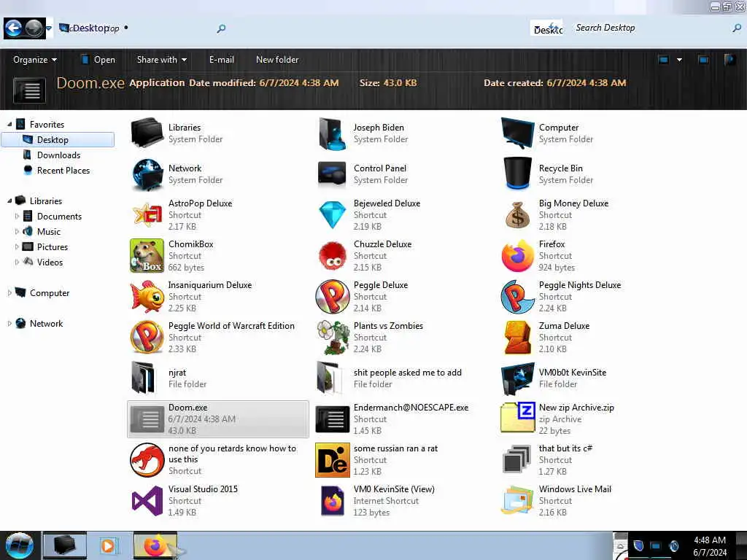The width and height of the screenshot is (747, 560).
Task: Collapse the Favorites tree section
Action: [9, 124]
